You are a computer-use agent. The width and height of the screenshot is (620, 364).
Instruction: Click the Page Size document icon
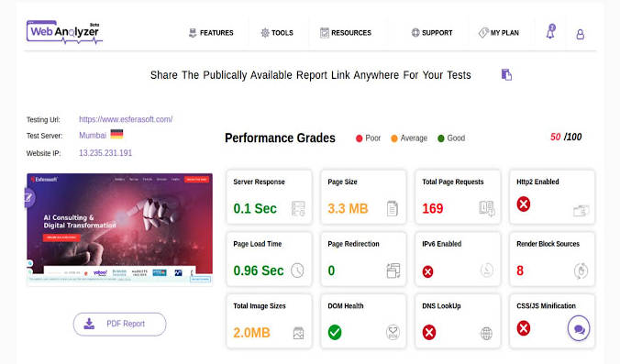[393, 208]
